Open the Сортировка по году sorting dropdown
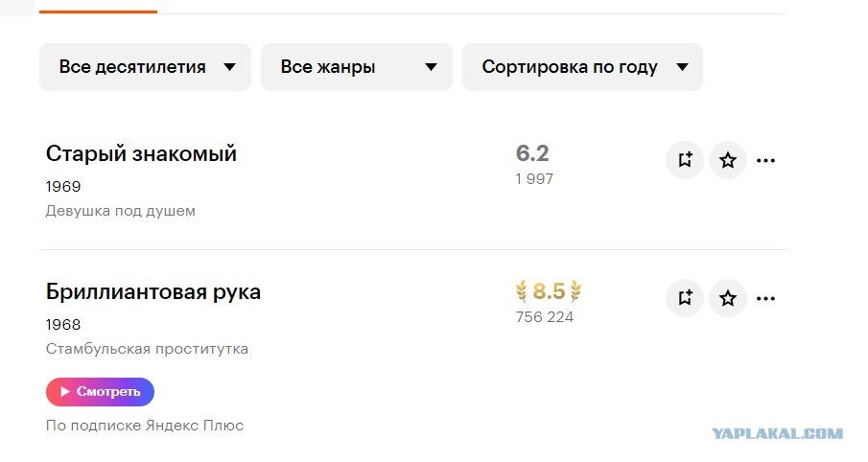The height and width of the screenshot is (462, 868). click(582, 67)
